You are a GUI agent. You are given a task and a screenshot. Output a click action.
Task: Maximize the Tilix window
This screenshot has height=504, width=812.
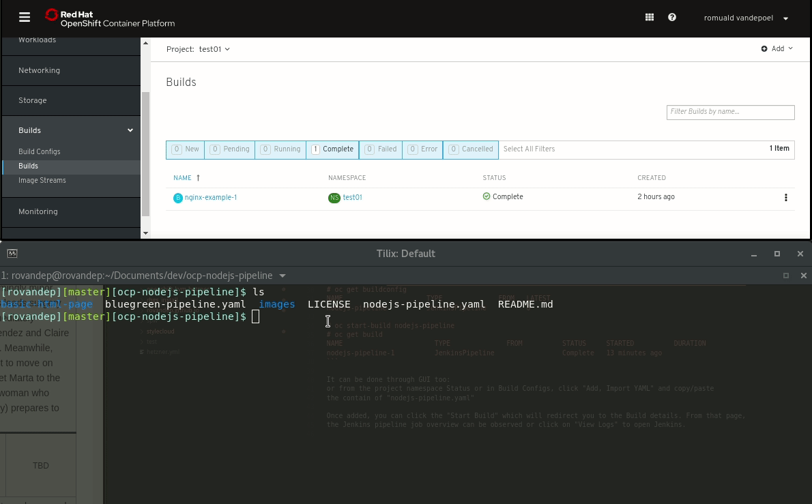pos(777,254)
